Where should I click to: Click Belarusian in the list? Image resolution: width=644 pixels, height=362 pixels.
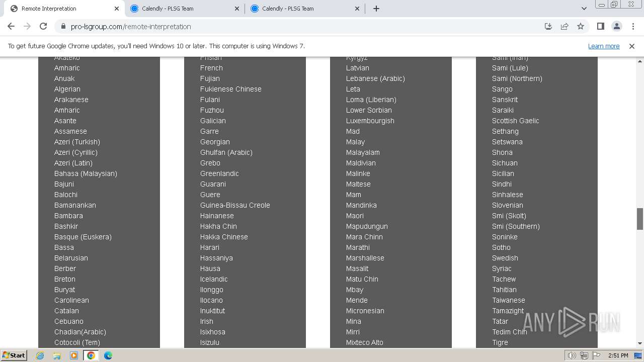(71, 258)
